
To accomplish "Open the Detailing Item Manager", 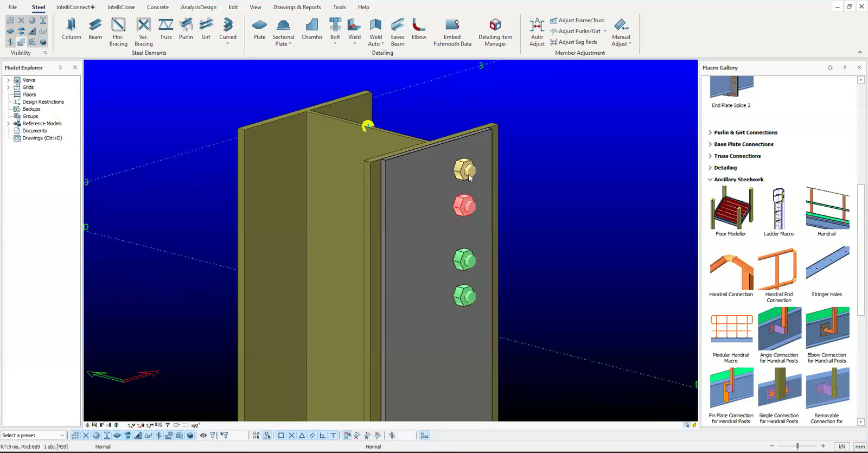I will (495, 33).
